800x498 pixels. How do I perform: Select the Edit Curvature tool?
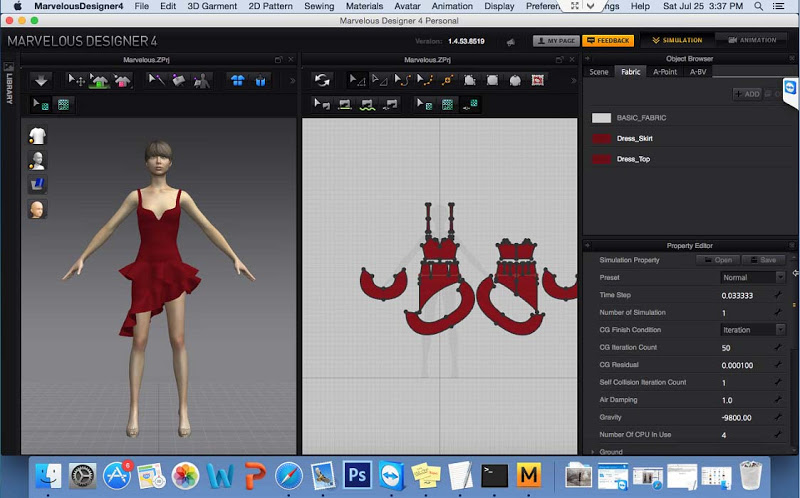[x=403, y=80]
